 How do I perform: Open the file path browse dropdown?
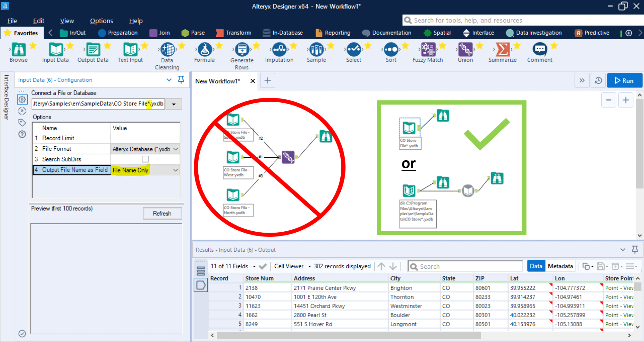point(174,104)
